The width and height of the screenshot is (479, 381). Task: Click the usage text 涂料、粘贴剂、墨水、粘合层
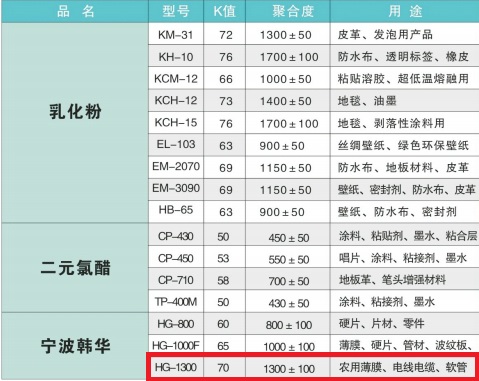(x=408, y=236)
